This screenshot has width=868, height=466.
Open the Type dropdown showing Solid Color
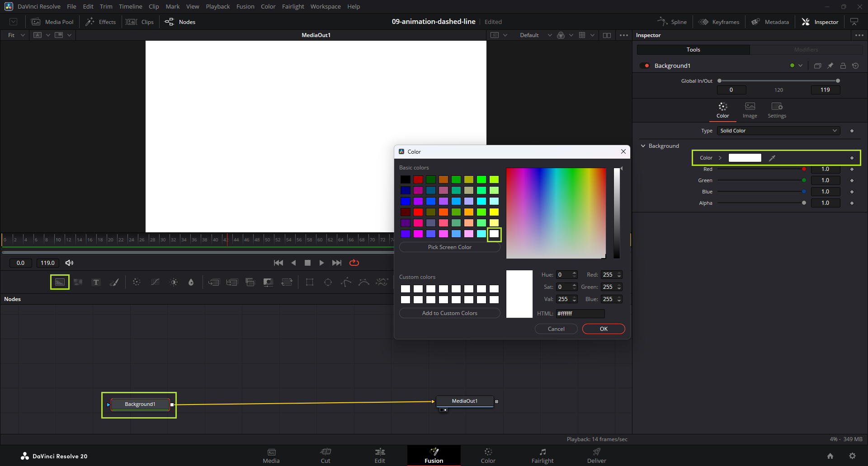778,131
